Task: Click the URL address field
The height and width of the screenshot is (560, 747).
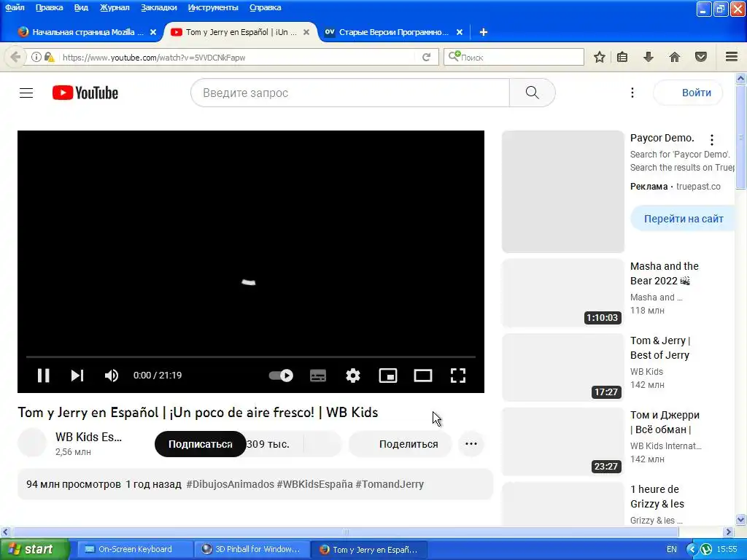Action: click(239, 57)
